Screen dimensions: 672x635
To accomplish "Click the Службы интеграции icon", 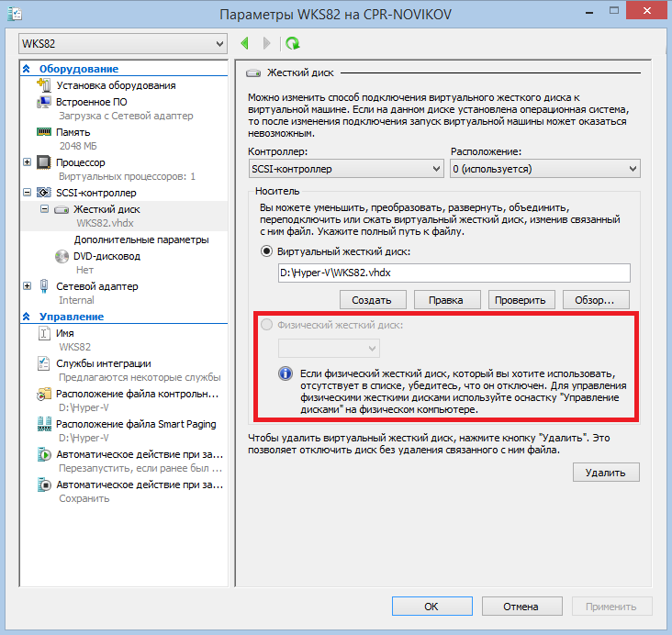I will coord(44,364).
